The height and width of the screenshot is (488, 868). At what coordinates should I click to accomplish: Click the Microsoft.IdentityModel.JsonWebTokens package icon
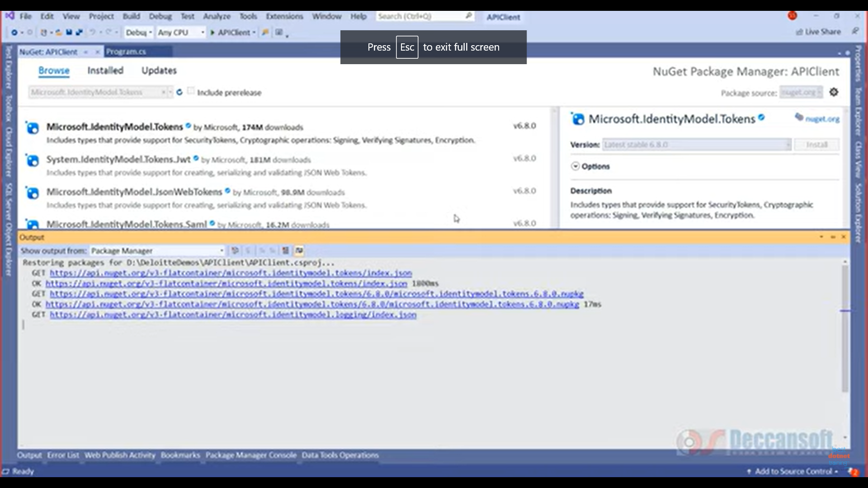[32, 193]
